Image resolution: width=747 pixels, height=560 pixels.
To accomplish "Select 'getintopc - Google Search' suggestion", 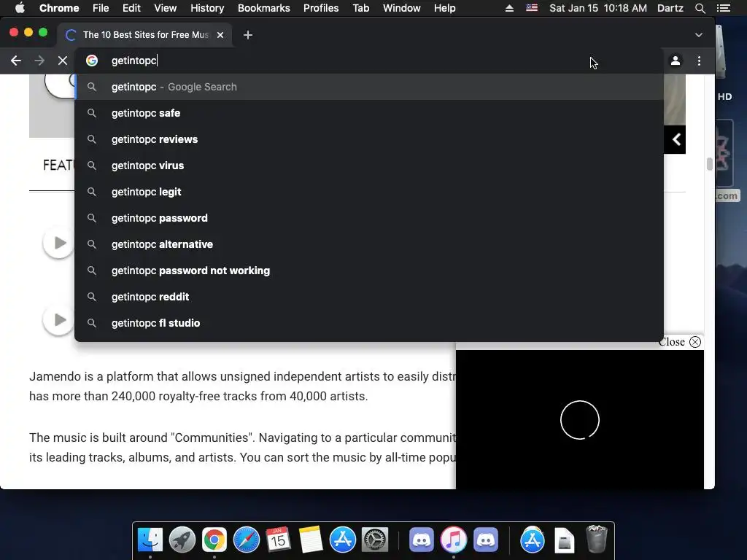I will (369, 87).
